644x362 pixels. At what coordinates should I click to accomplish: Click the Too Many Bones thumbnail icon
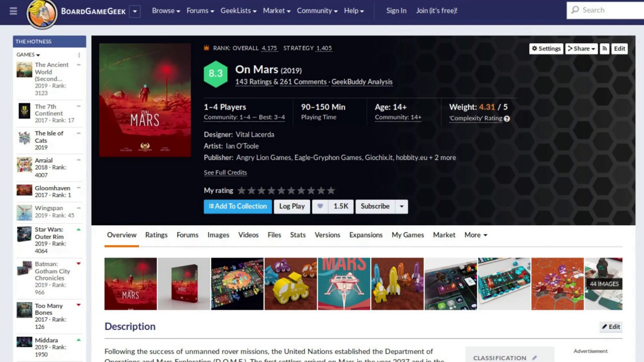[x=24, y=310]
